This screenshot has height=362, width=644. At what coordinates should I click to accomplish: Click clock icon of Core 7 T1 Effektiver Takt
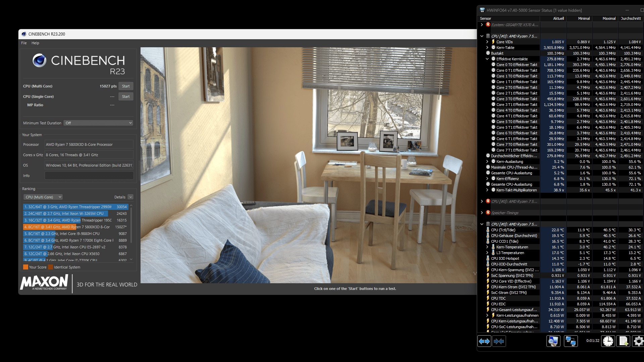click(493, 150)
